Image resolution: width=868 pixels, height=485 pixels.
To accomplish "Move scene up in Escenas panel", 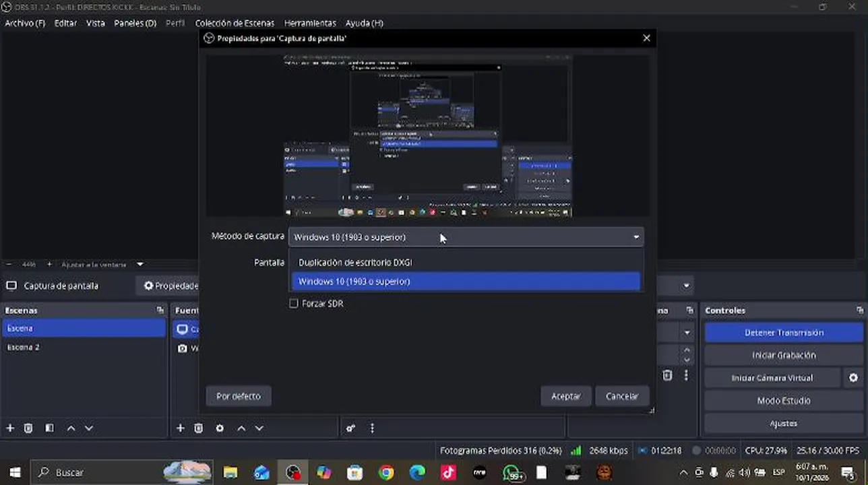I will pyautogui.click(x=71, y=428).
